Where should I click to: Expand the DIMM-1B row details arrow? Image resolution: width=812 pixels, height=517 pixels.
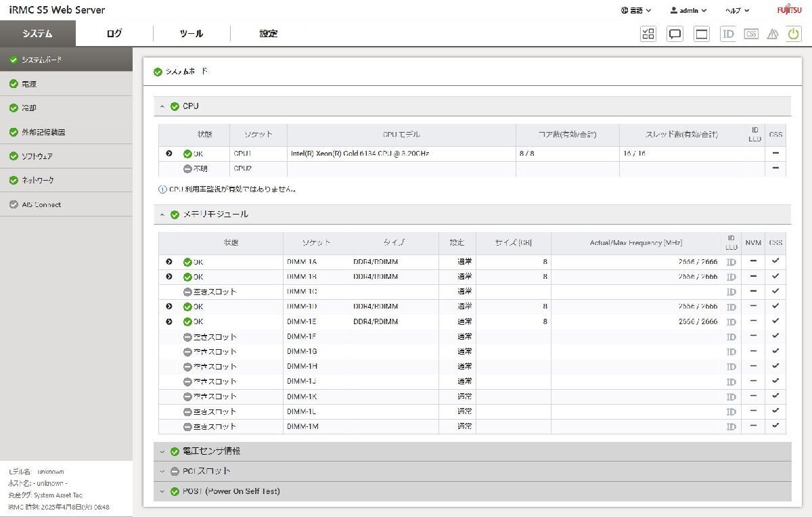pos(169,277)
